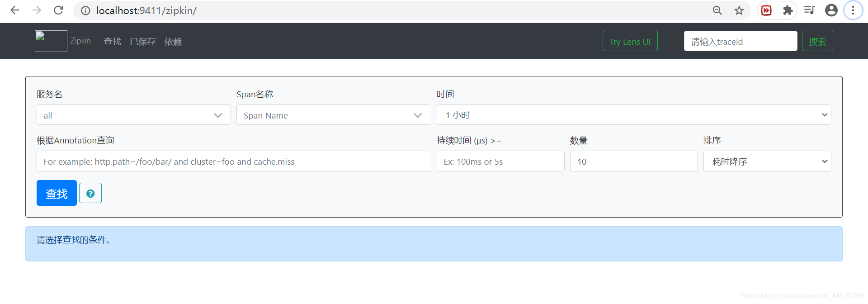Click the Zipkin brand link

pos(80,41)
